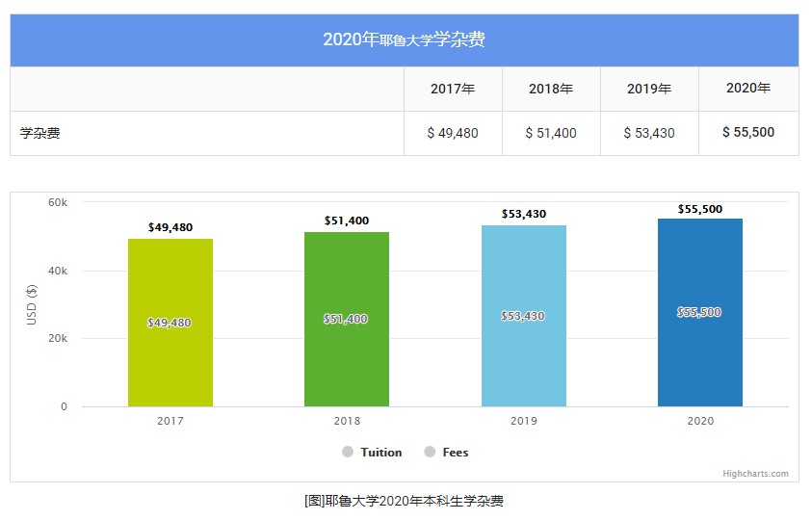Click the $ 49,480 table cell
This screenshot has width=812, height=520.
pyautogui.click(x=453, y=133)
